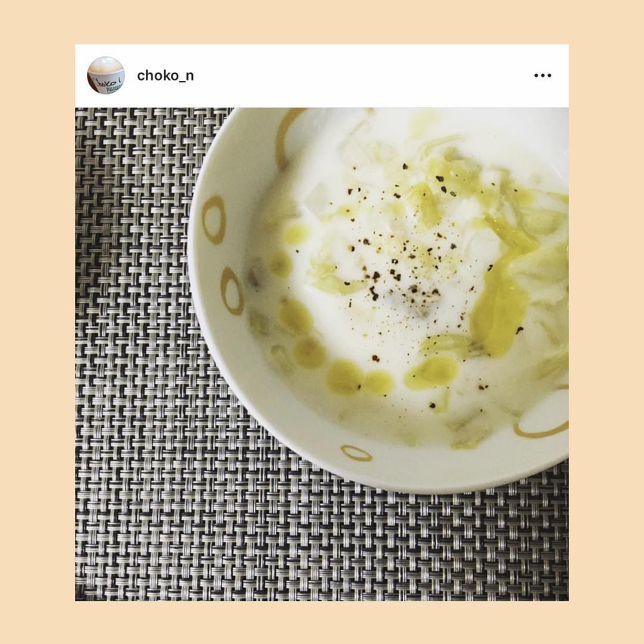Open the choko_n username link
Viewport: 644px width, 644px height.
tap(166, 76)
